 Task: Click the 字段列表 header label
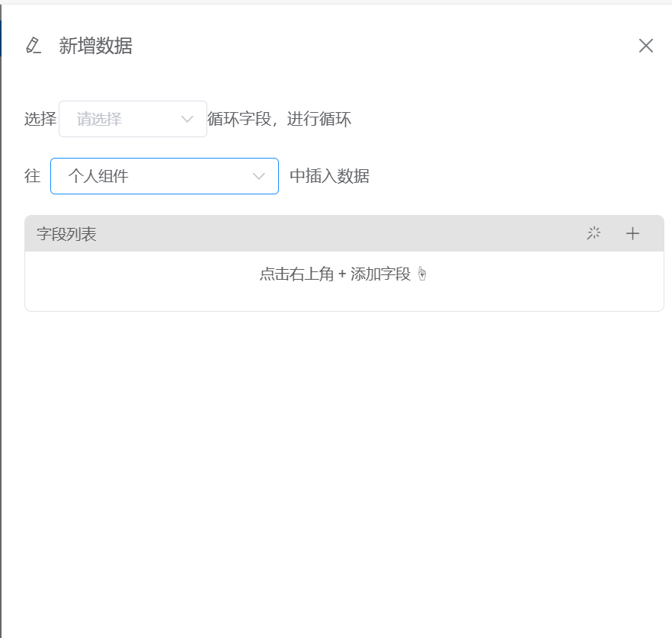66,234
